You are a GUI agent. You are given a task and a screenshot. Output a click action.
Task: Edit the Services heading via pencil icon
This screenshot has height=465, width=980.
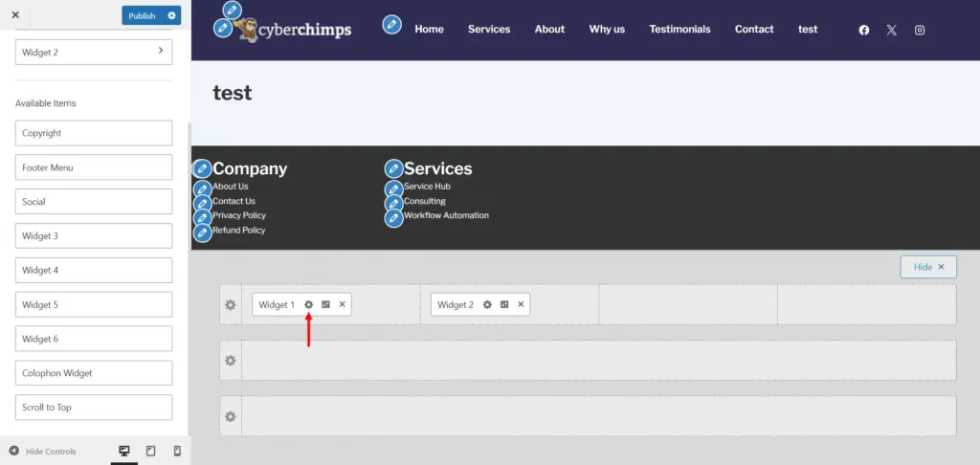coord(393,168)
